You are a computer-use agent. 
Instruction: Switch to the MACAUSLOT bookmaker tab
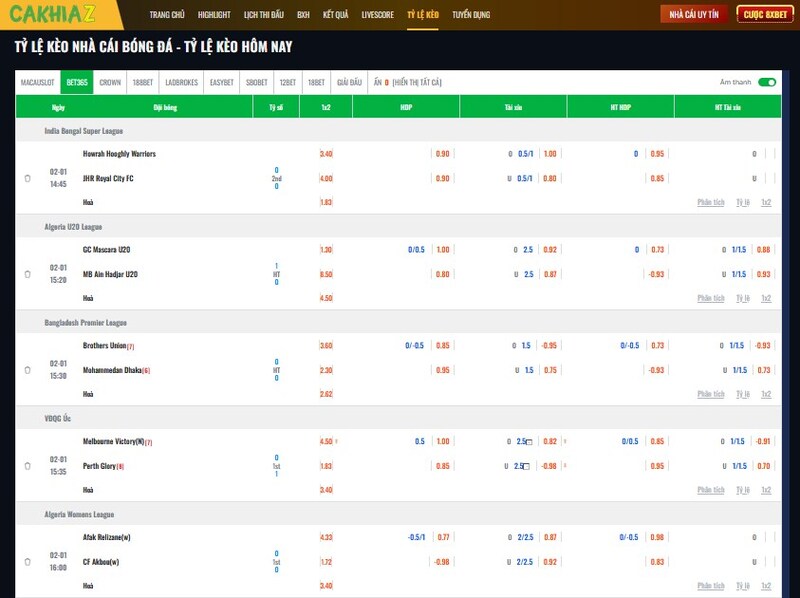[x=39, y=82]
